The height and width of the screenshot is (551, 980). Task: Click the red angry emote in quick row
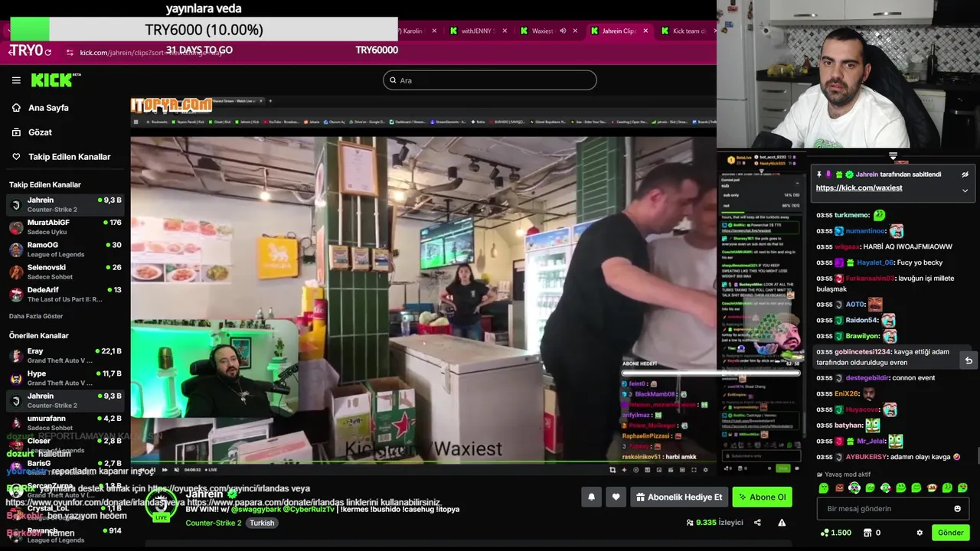pyautogui.click(x=839, y=487)
